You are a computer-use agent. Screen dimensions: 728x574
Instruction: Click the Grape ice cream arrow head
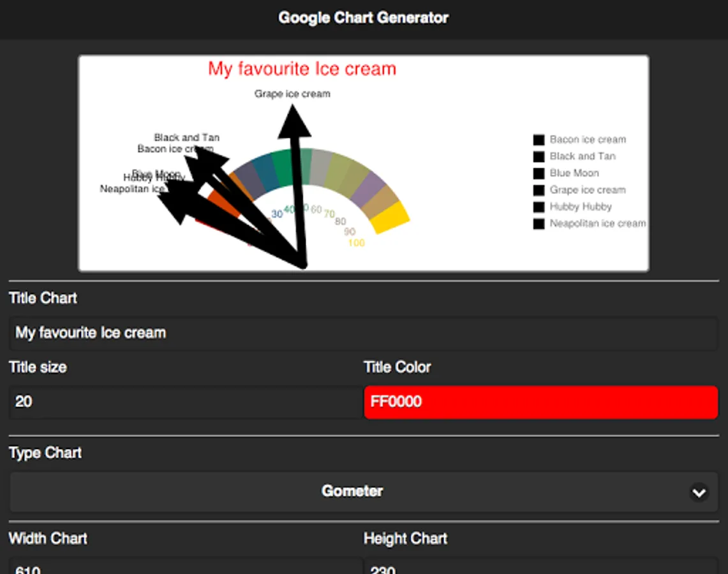pyautogui.click(x=294, y=121)
